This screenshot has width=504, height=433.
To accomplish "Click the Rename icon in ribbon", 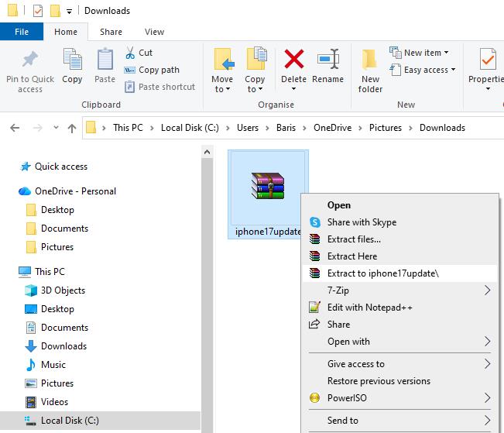I will pyautogui.click(x=327, y=60).
